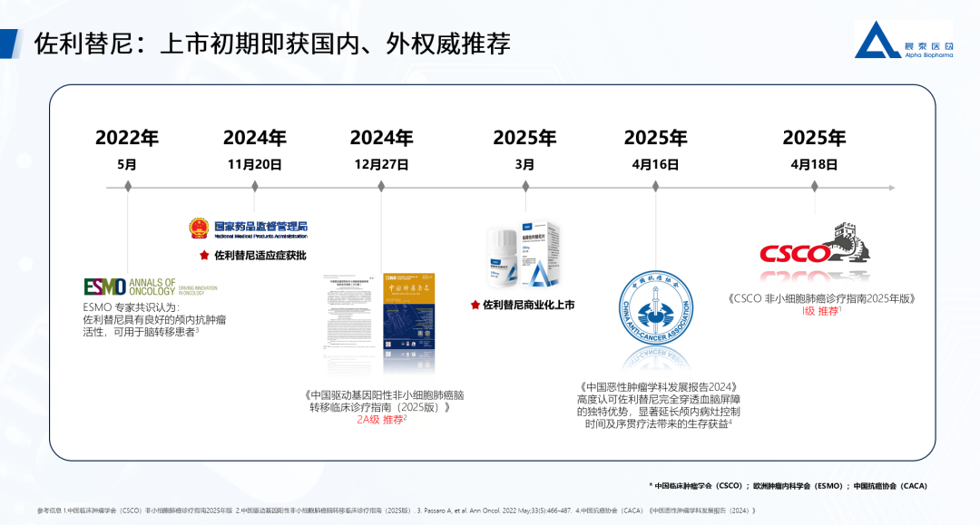This screenshot has width=980, height=525.
Task: Click the ESMO Annals of Oncology logo
Action: 151,287
